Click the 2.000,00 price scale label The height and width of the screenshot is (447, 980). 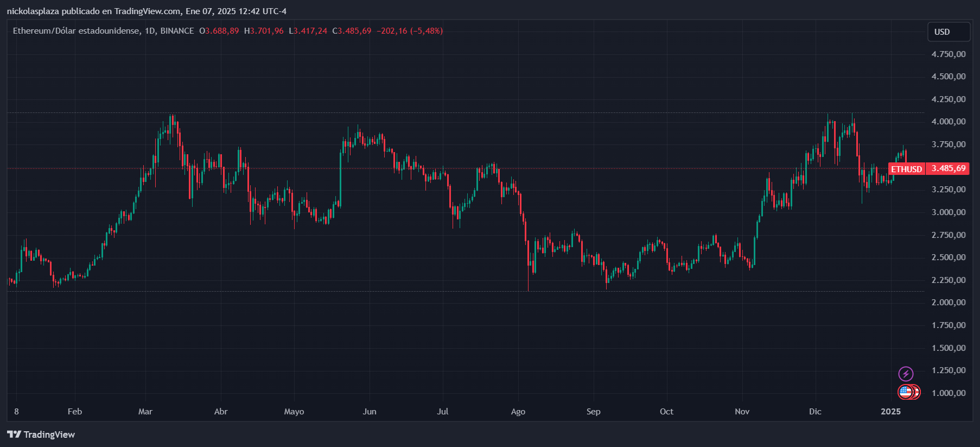tap(949, 303)
